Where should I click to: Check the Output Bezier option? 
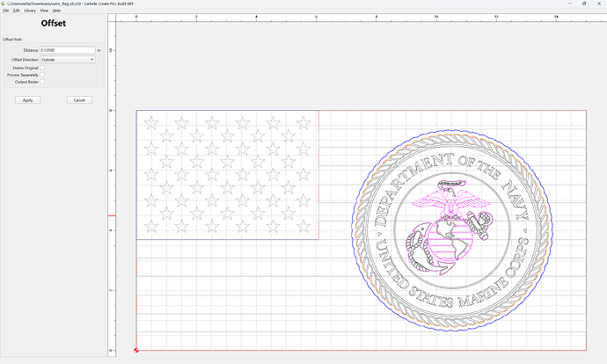(42, 82)
